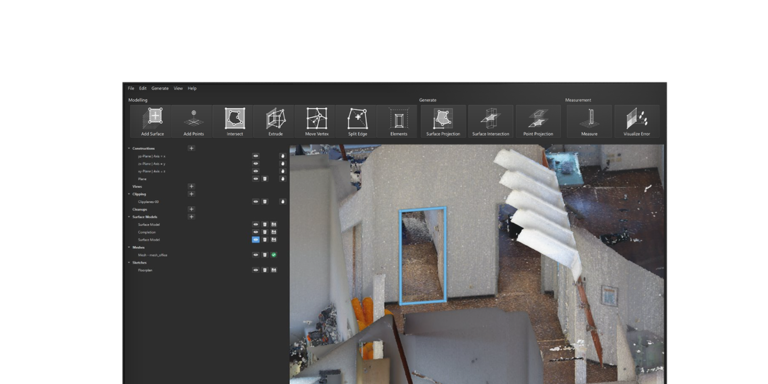Screen dimensions: 768x384
Task: Toggle visibility of yz-Plane
Action: pos(256,156)
